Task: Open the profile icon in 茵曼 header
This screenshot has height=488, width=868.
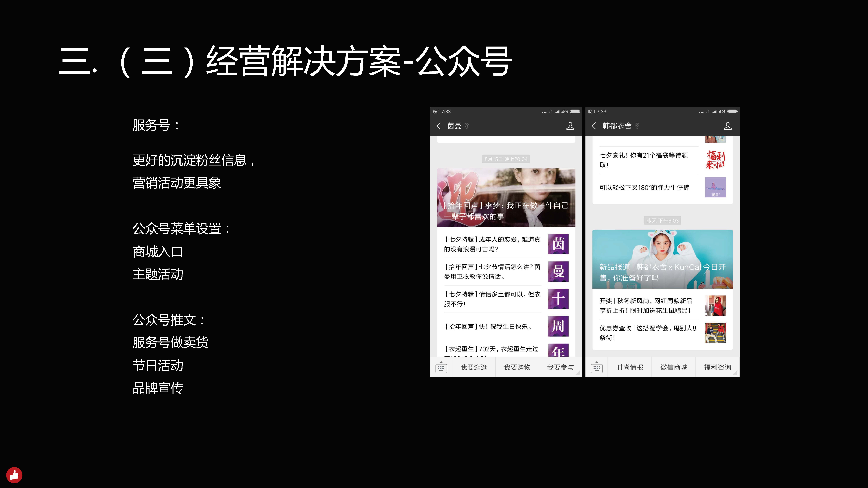Action: click(570, 126)
